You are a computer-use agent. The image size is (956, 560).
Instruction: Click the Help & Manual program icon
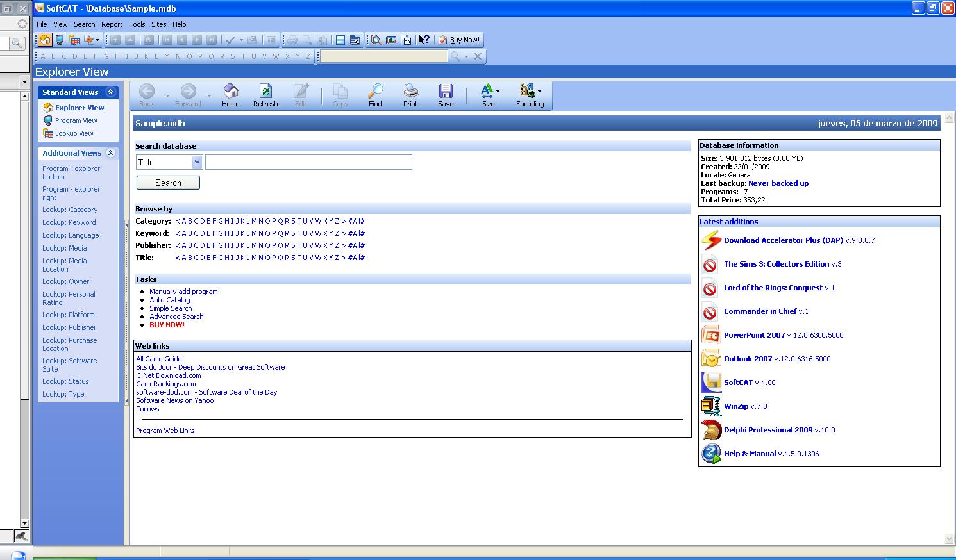[x=711, y=454]
